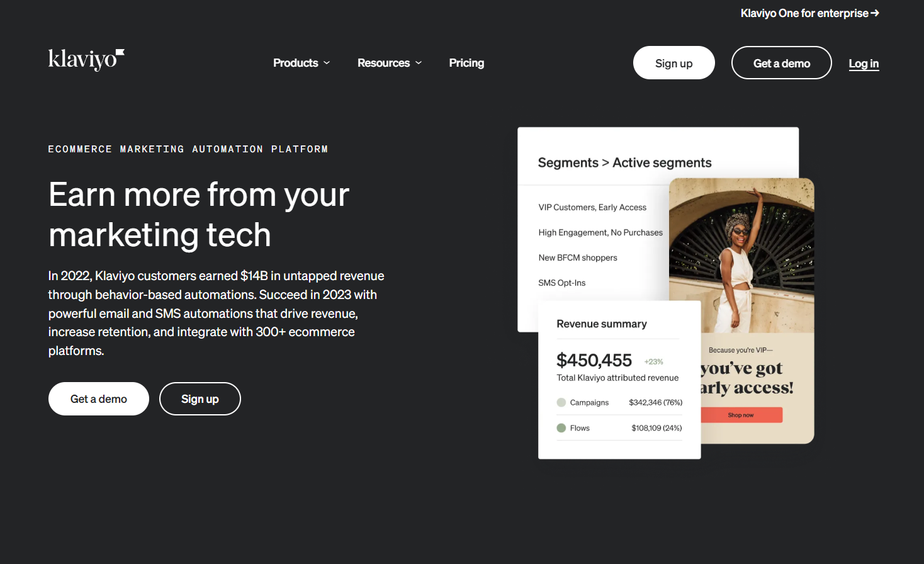
Task: Click the hero Get a demo button
Action: point(99,399)
